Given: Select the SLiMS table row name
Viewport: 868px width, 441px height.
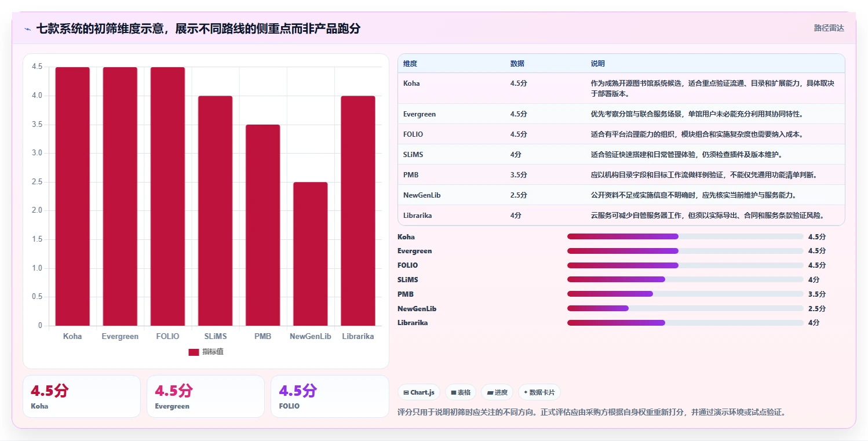Looking at the screenshot, I should pos(413,155).
